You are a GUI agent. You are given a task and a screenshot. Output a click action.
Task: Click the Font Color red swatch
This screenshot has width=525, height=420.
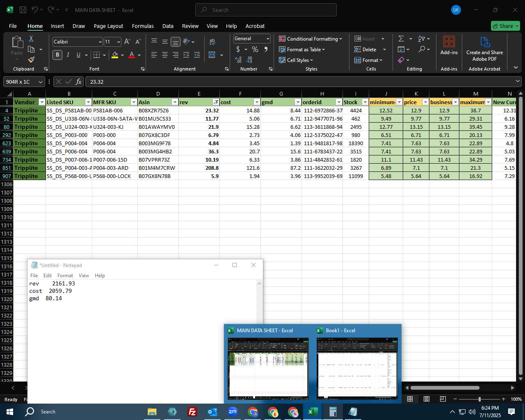click(x=132, y=55)
